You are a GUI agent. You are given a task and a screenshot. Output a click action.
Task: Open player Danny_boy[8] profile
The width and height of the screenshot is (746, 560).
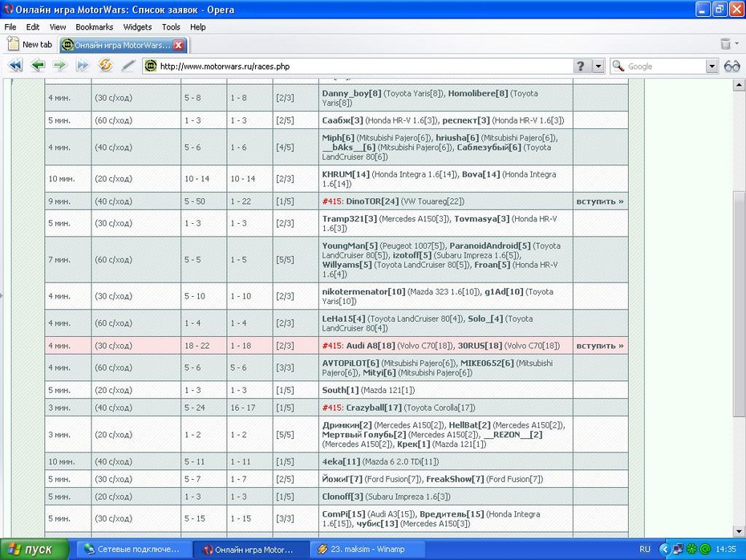pos(351,93)
